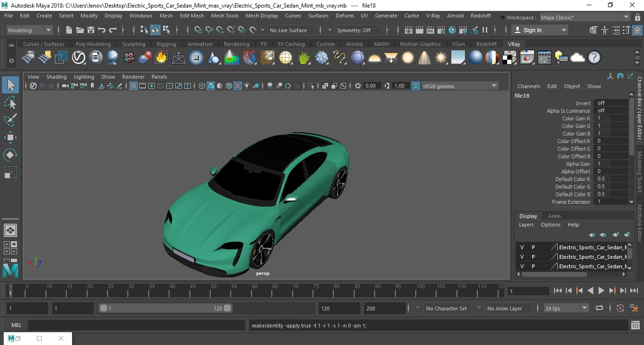The height and width of the screenshot is (345, 644).
Task: Toggle playback P of second display layer
Action: pyautogui.click(x=533, y=257)
